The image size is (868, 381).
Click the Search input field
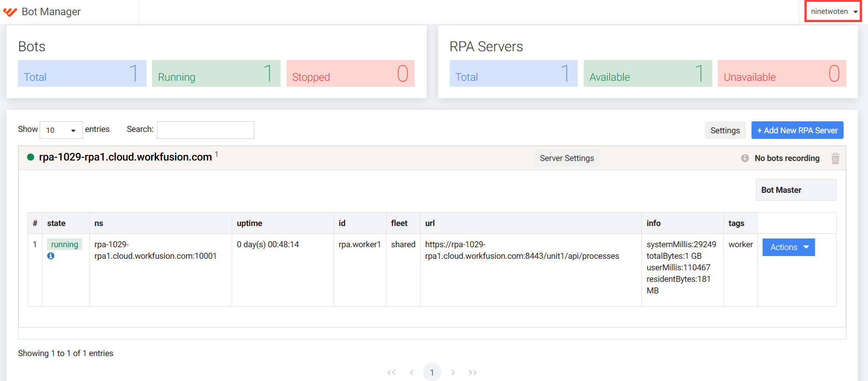[205, 130]
